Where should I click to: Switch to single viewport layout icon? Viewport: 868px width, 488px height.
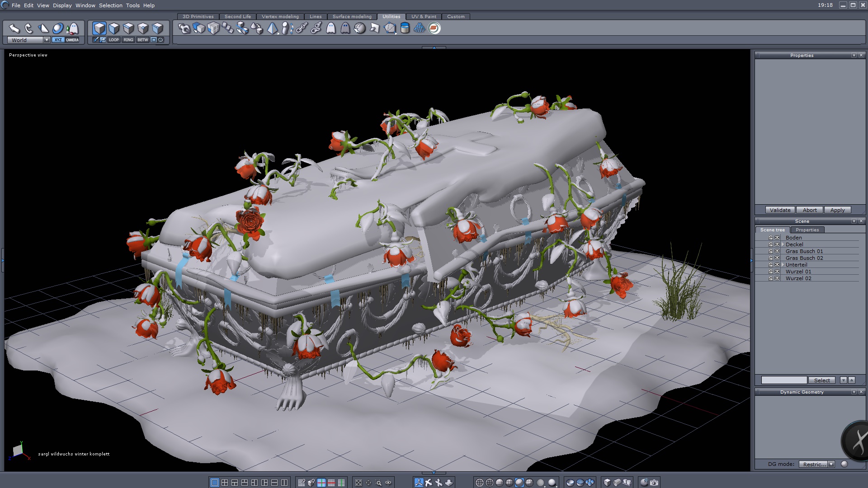coord(215,483)
